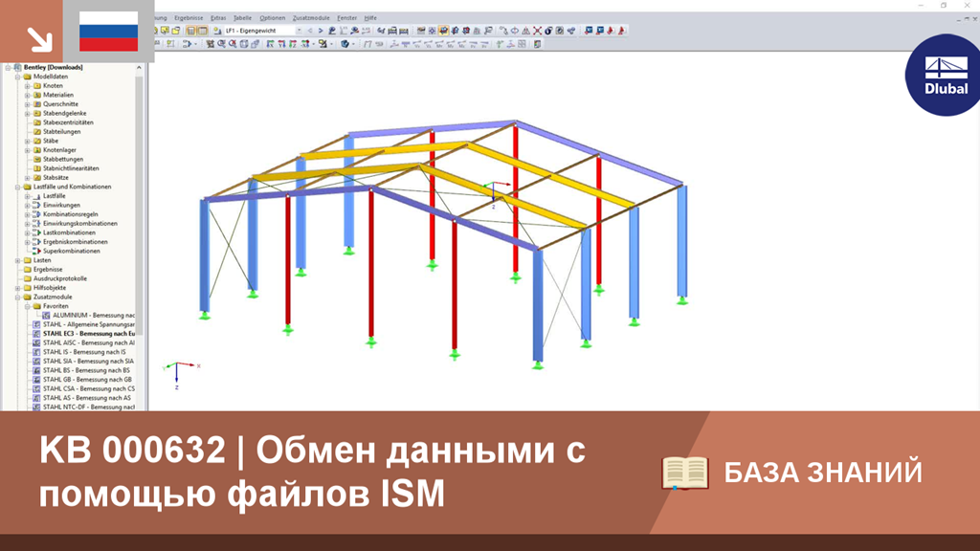Open STAHL AISC - Bemessung module

[89, 343]
